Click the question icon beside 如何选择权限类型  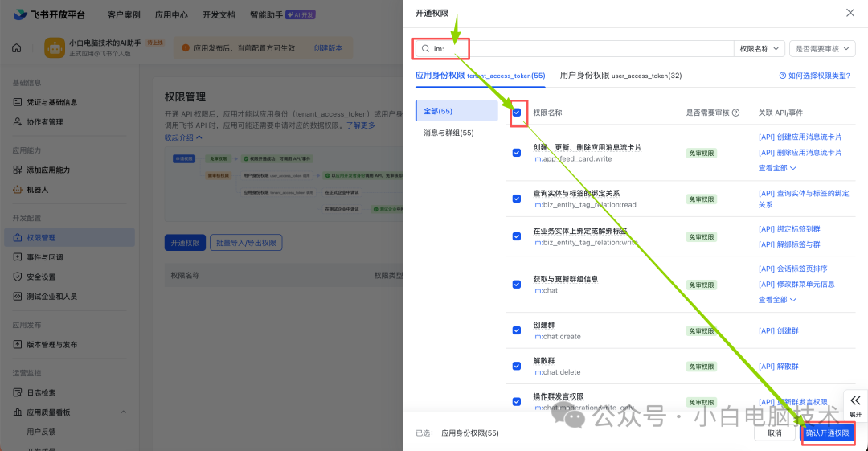tap(783, 76)
